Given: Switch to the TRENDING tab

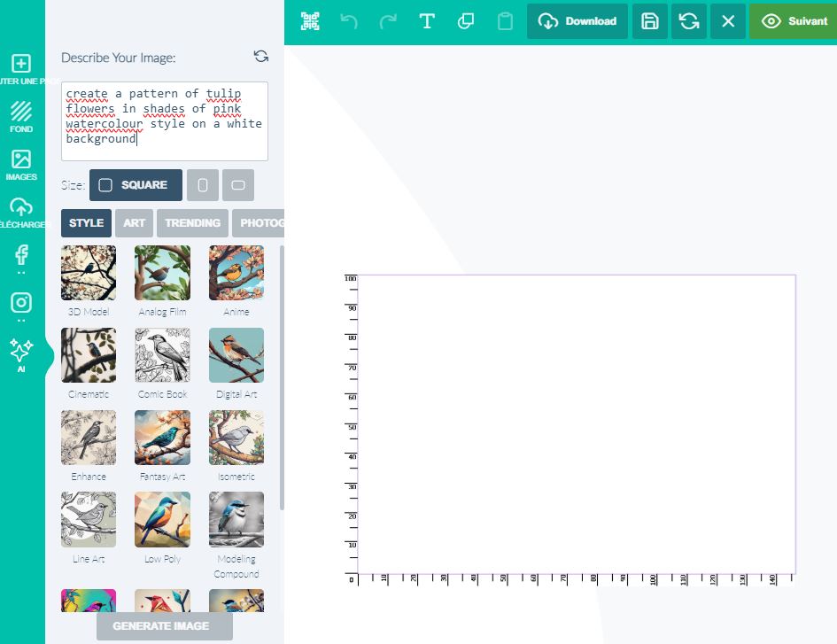Looking at the screenshot, I should pos(192,223).
